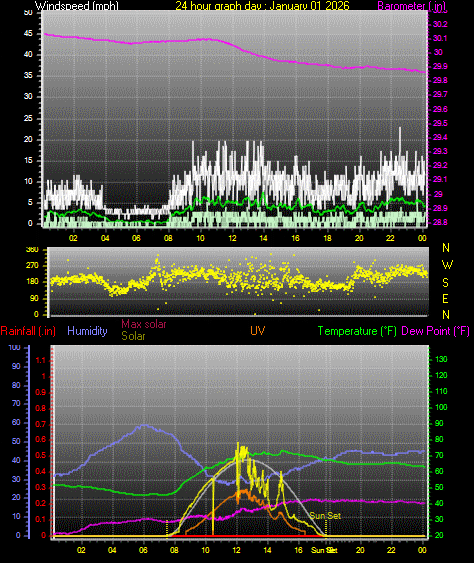Select the 'Solar' legend label
474x563 pixels.
[133, 336]
